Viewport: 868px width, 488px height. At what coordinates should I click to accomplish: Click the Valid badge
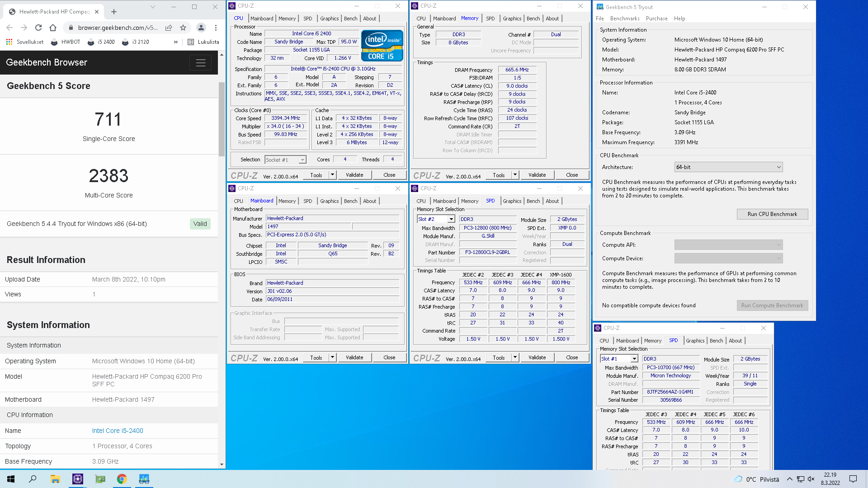tap(200, 224)
